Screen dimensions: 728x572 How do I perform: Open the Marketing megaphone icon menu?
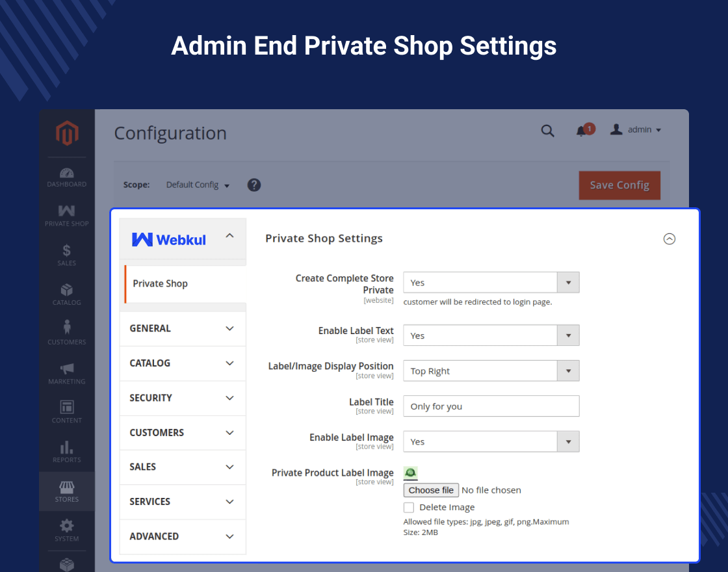coord(66,374)
